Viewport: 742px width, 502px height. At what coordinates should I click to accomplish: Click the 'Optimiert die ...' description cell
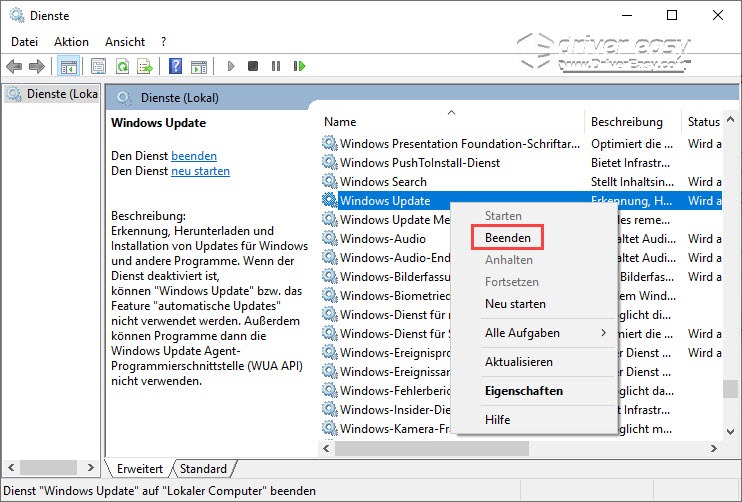click(x=631, y=143)
